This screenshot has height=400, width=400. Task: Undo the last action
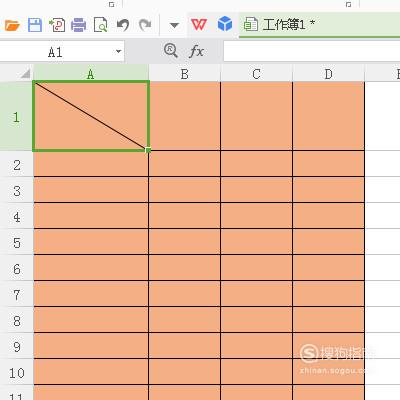[x=123, y=25]
